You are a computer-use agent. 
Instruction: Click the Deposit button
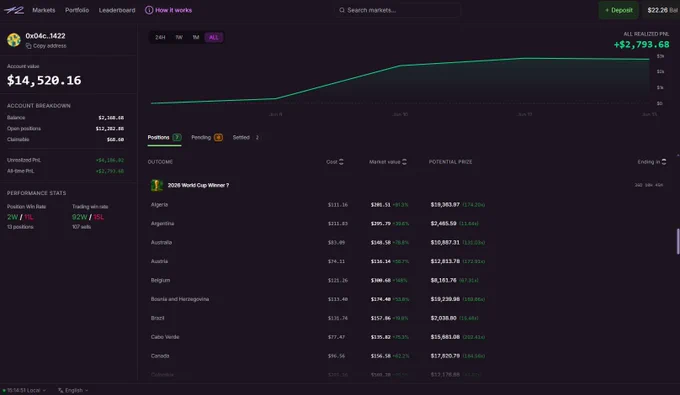(x=618, y=10)
